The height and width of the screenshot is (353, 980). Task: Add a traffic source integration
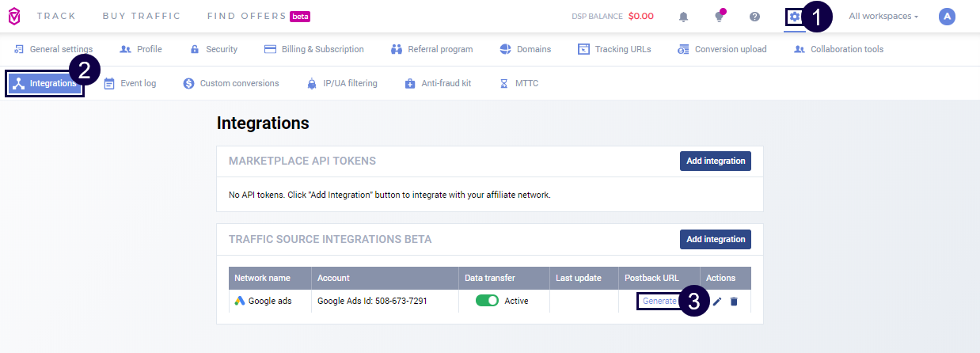coord(715,239)
